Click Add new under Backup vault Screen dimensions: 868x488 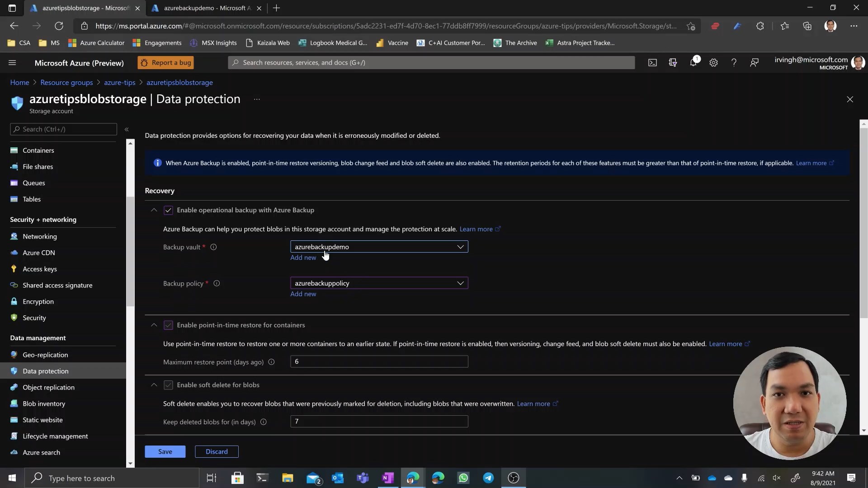click(x=303, y=258)
